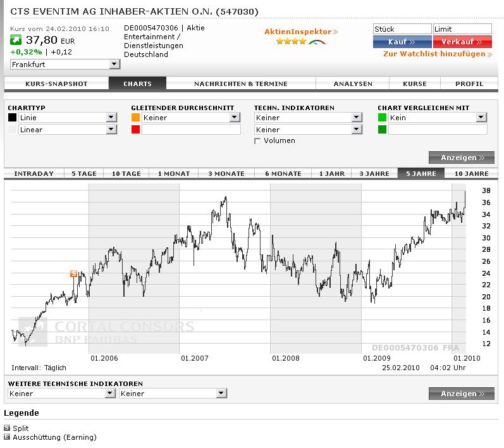Image resolution: width=504 pixels, height=448 pixels.
Task: Click the Split legend icon
Action: (x=7, y=428)
